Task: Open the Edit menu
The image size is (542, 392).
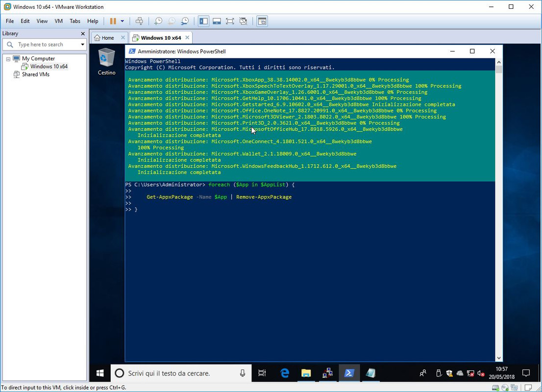Action: coord(25,21)
